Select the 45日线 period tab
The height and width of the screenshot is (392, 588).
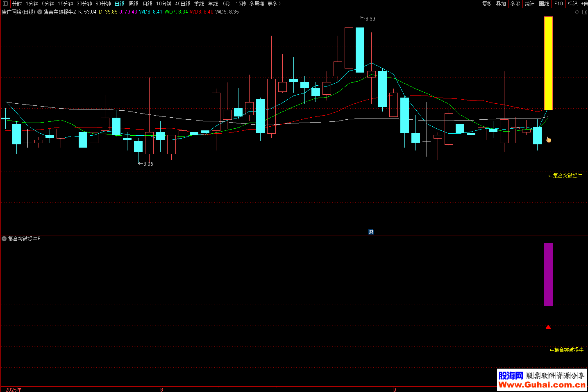[x=183, y=4]
